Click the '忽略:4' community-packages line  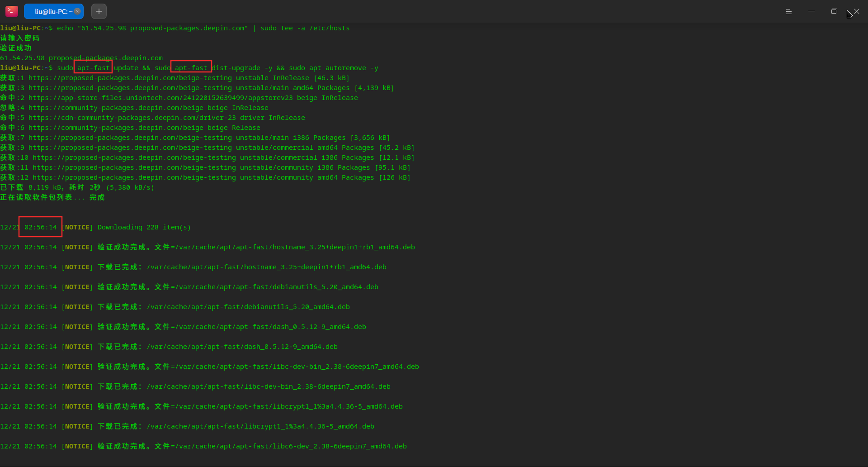pos(134,108)
